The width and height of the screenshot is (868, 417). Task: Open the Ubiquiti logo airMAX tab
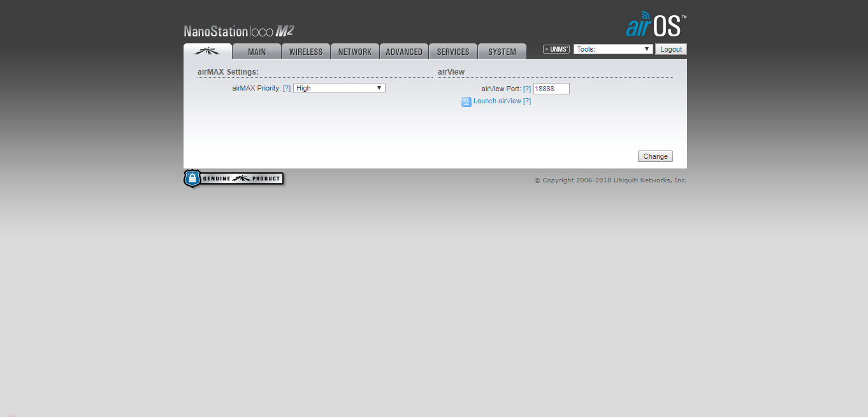[x=208, y=52]
